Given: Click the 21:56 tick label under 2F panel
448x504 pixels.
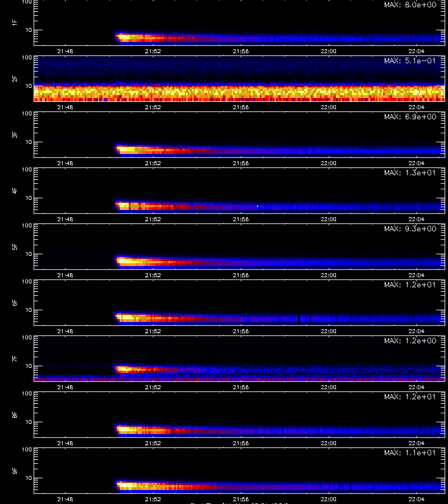Looking at the screenshot, I should 241,107.
